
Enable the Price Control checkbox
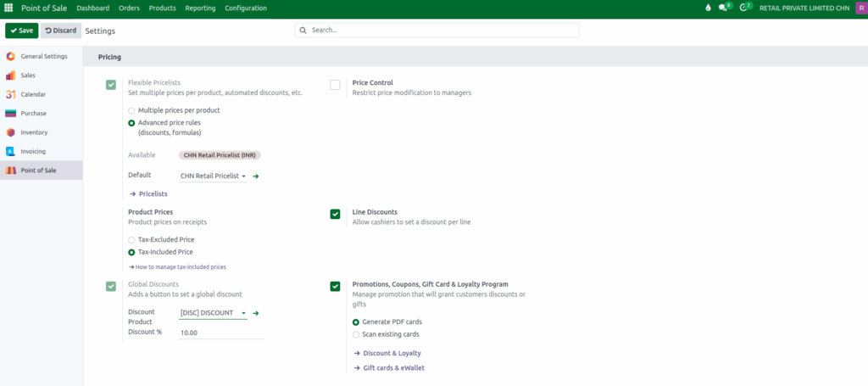(x=335, y=85)
